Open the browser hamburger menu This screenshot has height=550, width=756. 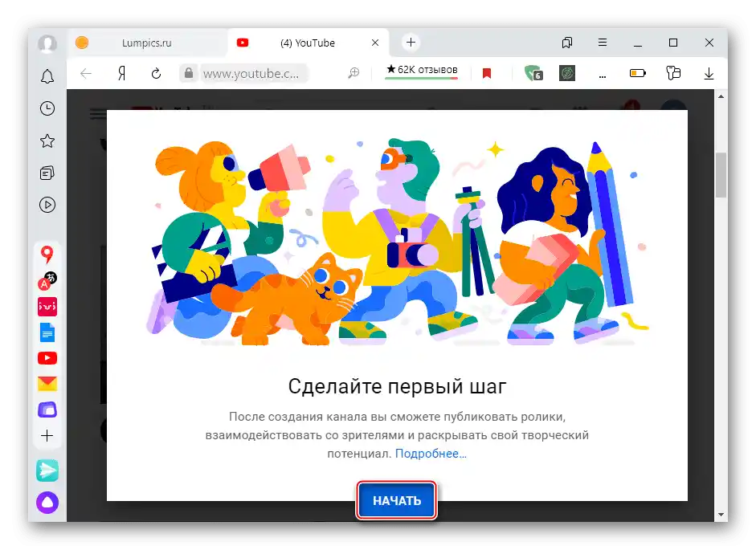coord(602,42)
